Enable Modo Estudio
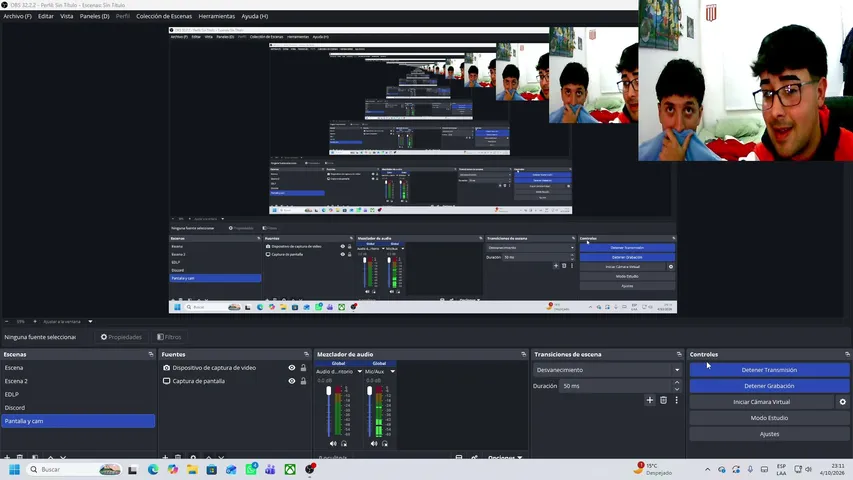The image size is (853, 480). tap(769, 418)
